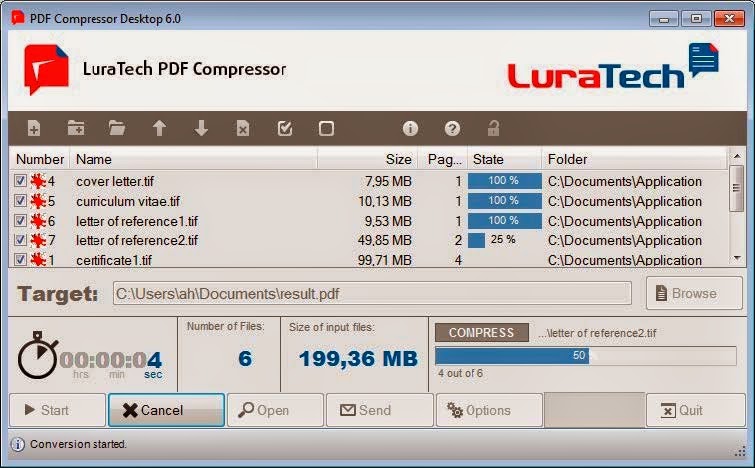Click the Send button

380,410
